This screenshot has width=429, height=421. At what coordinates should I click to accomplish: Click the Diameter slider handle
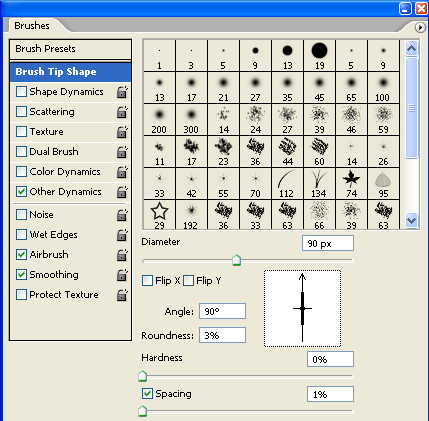pos(236,260)
